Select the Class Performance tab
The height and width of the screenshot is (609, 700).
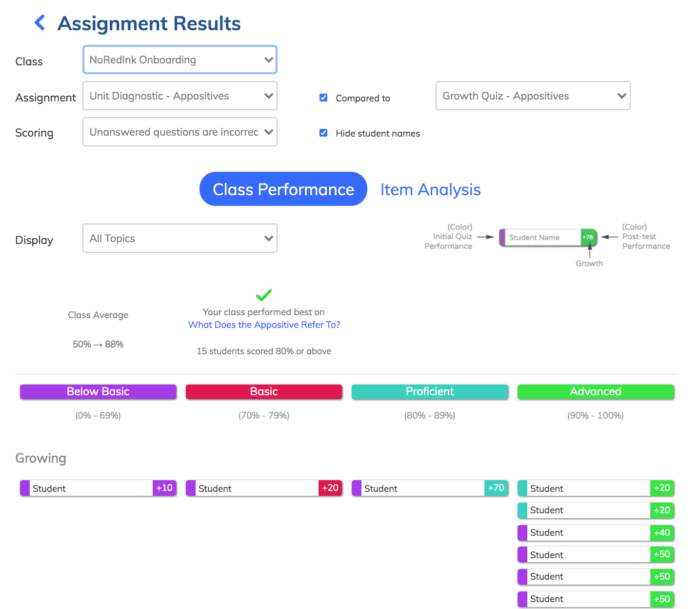click(x=283, y=189)
